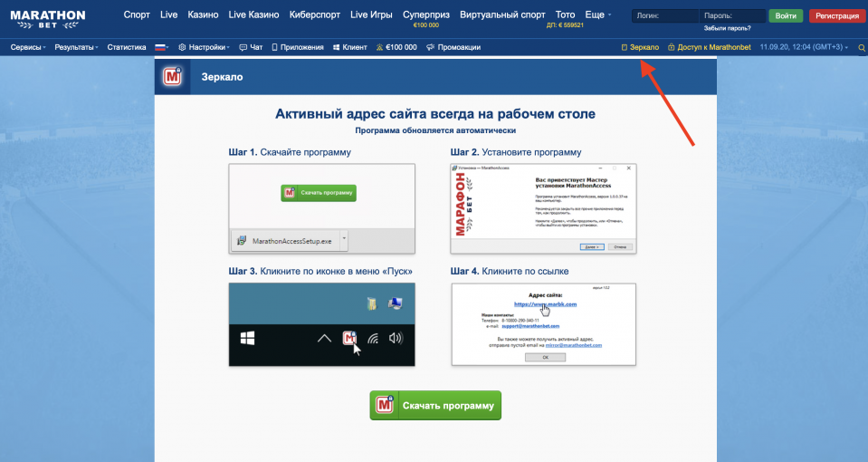Image resolution: width=868 pixels, height=462 pixels.
Task: Open Live Казино
Action: click(253, 15)
